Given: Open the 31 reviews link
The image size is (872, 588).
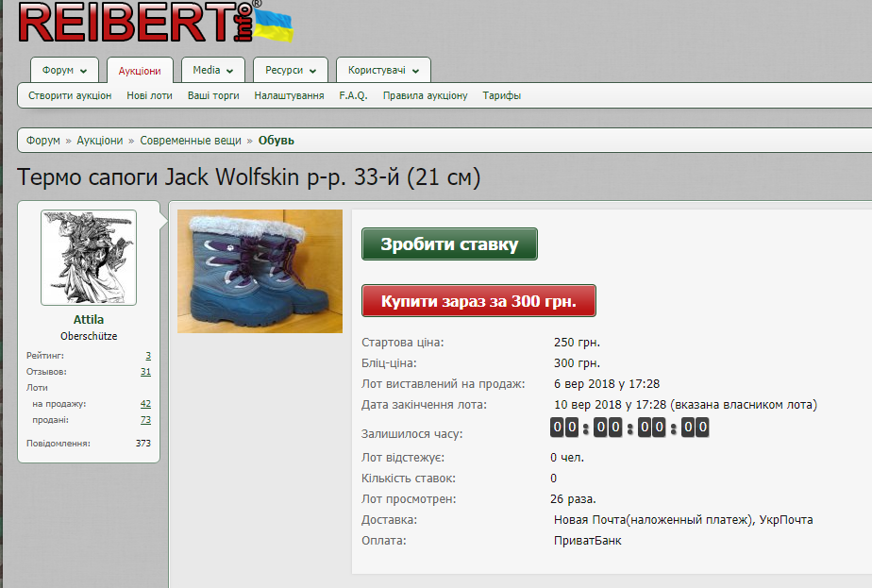Looking at the screenshot, I should click(145, 372).
